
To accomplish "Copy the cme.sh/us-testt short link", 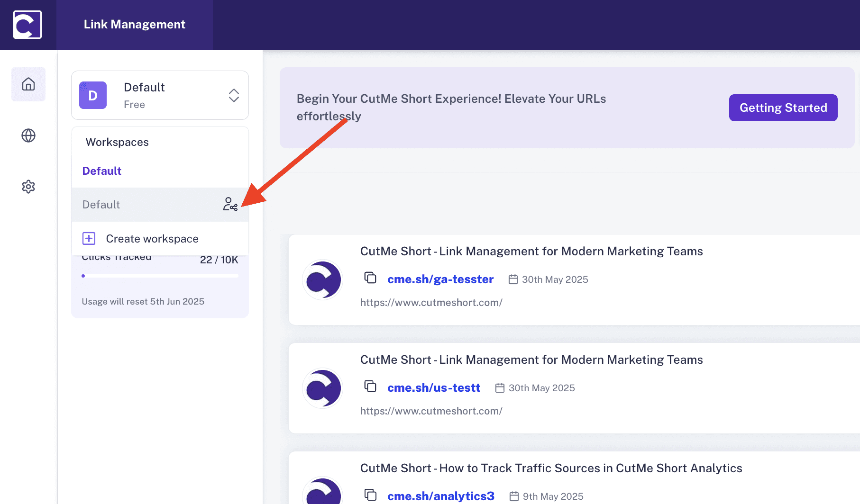I will click(370, 386).
